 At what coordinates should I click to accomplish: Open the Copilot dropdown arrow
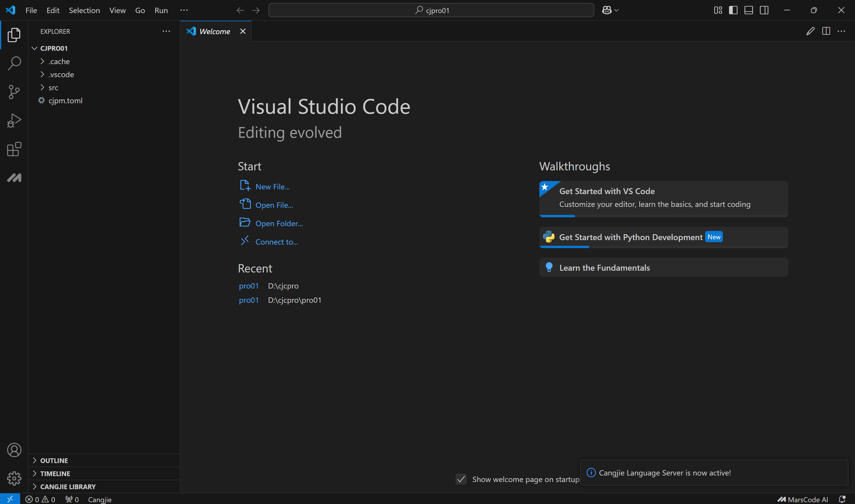point(617,10)
